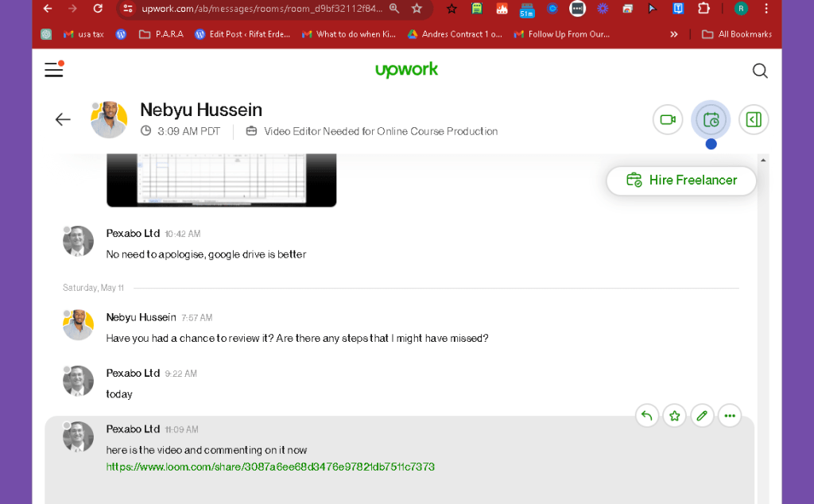Image resolution: width=814 pixels, height=504 pixels.
Task: Toggle the side panel icon
Action: pyautogui.click(x=754, y=119)
